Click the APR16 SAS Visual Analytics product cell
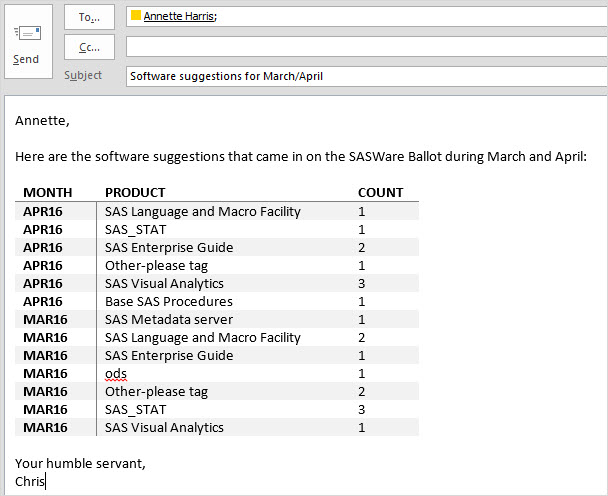This screenshot has width=608, height=496. 164,283
